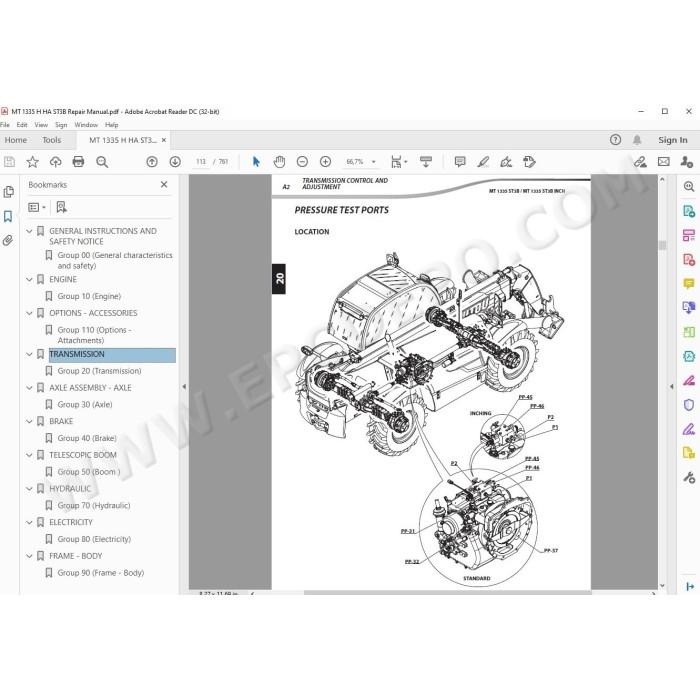700x700 pixels.
Task: Click the rotate/stamp tool icon
Action: (x=529, y=162)
